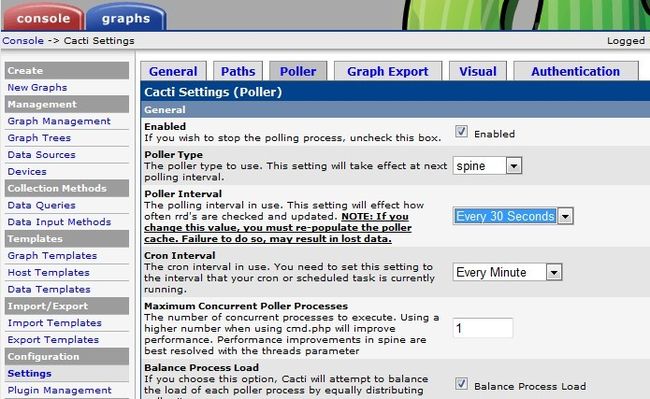Click the Templates sidebar heading

pyautogui.click(x=67, y=239)
